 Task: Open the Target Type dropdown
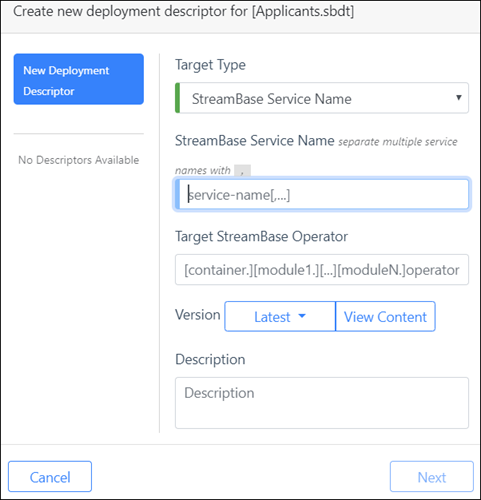pos(322,98)
